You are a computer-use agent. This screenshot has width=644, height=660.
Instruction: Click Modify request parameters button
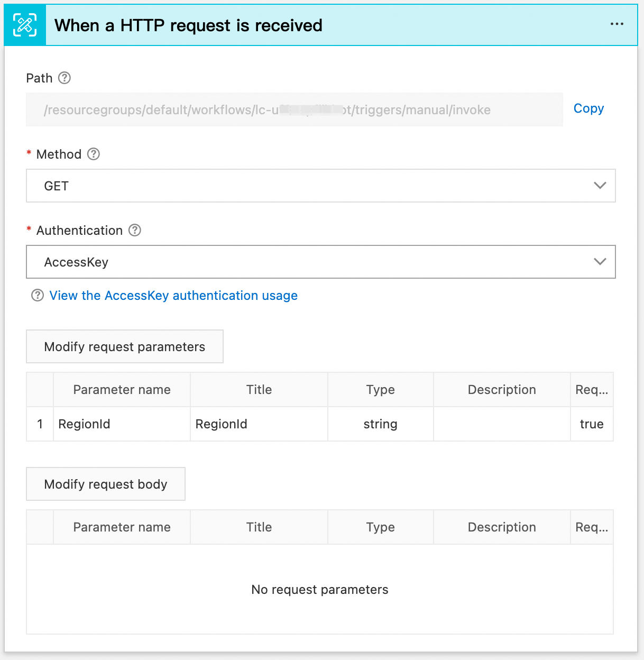(125, 347)
